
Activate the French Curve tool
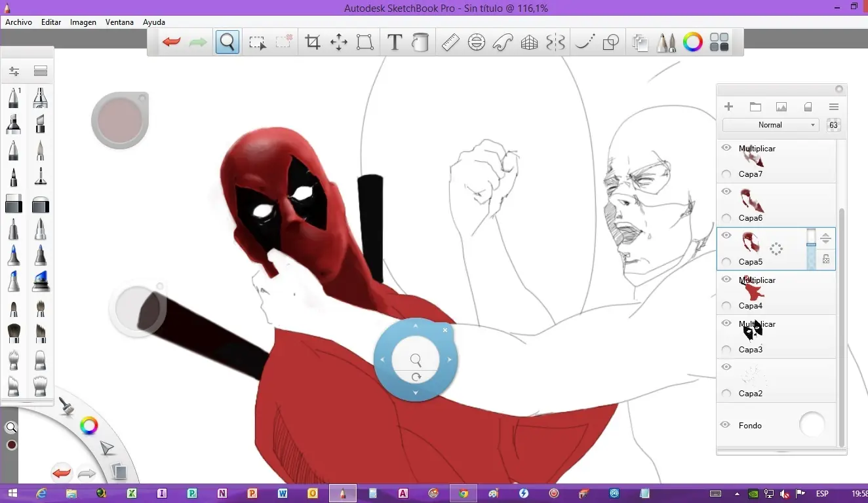coord(503,43)
